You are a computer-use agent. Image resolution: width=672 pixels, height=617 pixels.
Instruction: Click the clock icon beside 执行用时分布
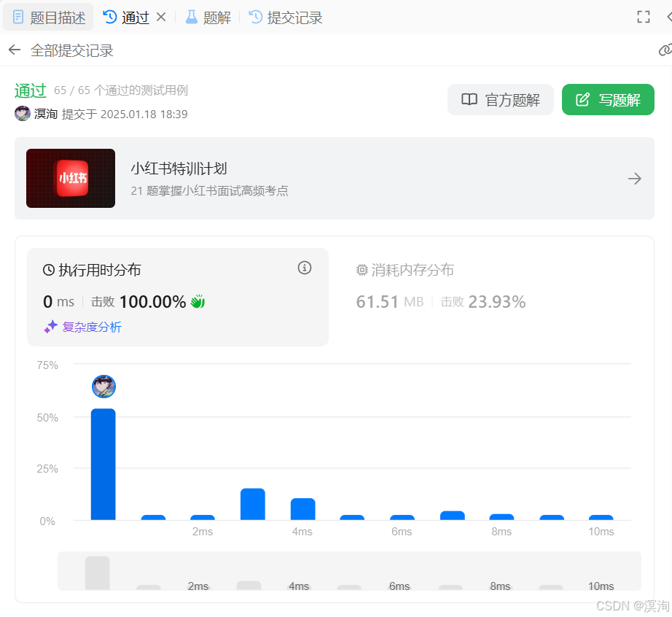point(49,270)
